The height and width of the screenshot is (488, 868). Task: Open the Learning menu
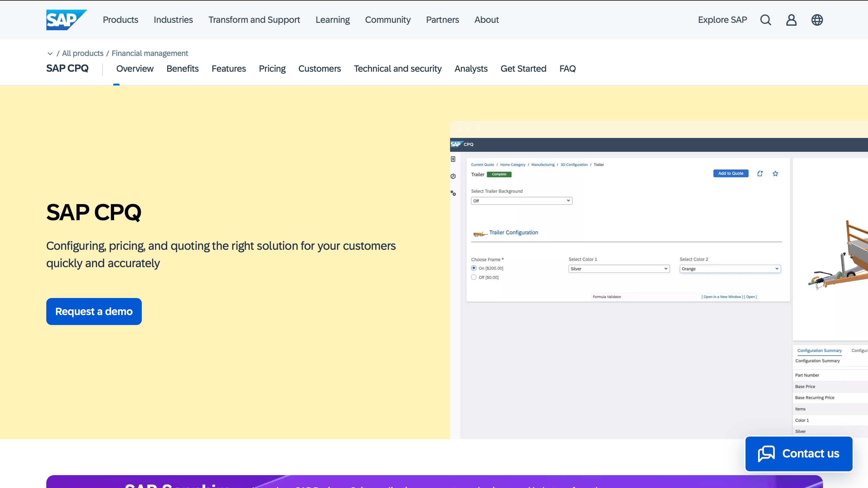(333, 20)
